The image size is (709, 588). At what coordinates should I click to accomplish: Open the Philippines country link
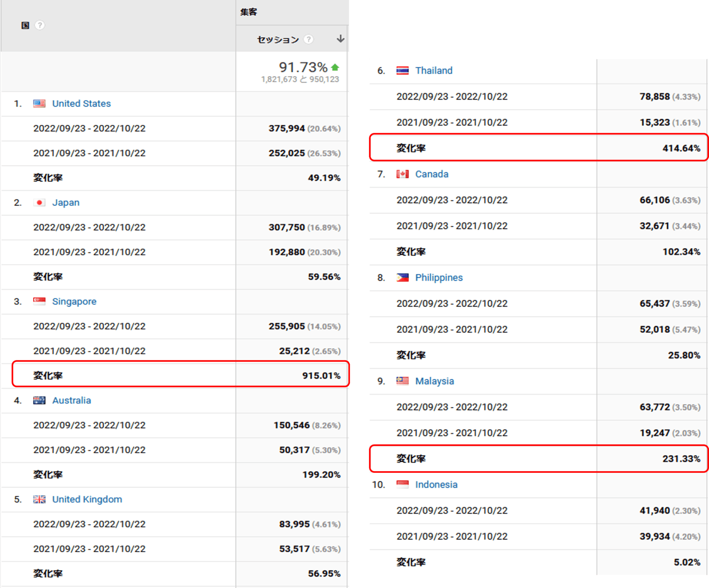439,278
